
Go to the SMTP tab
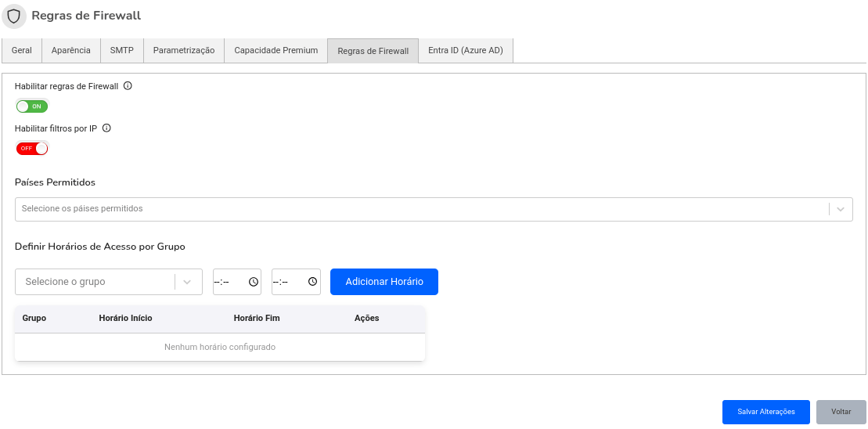pos(121,51)
